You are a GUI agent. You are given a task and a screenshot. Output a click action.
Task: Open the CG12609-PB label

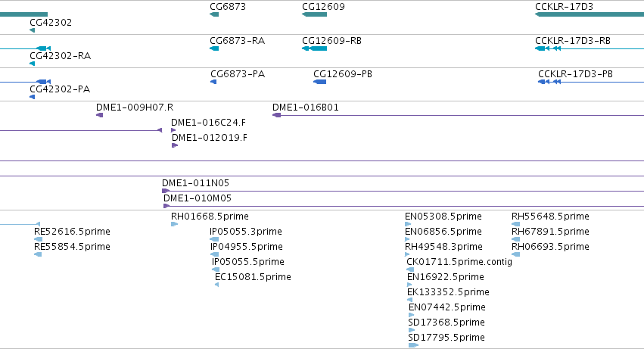click(x=343, y=74)
